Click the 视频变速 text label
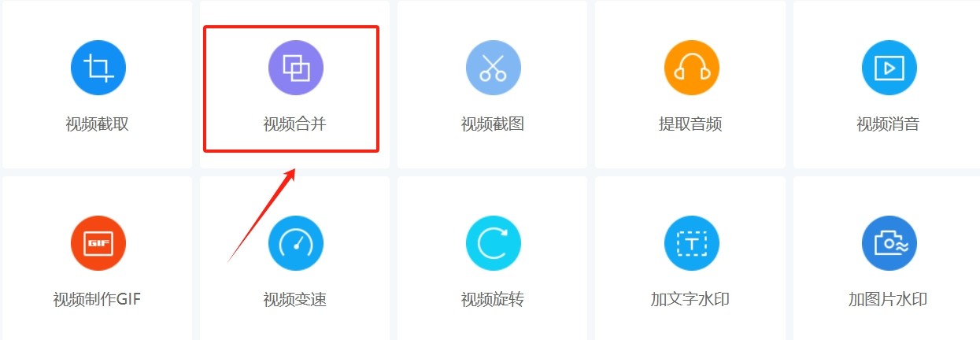 point(294,300)
